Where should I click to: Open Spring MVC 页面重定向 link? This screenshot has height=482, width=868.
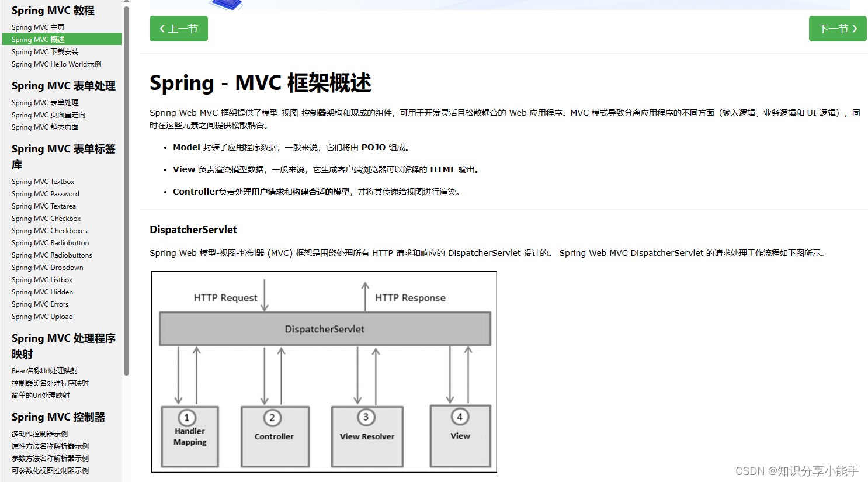coord(48,115)
